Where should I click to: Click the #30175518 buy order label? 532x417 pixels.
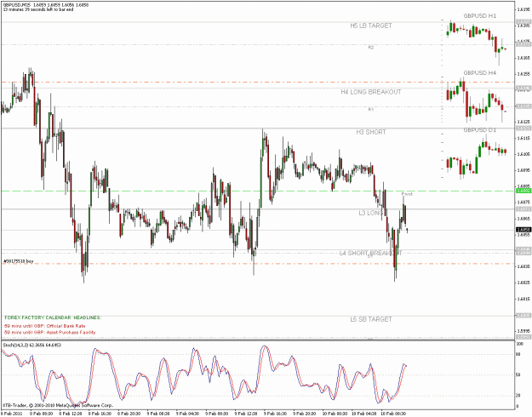pyautogui.click(x=19, y=261)
